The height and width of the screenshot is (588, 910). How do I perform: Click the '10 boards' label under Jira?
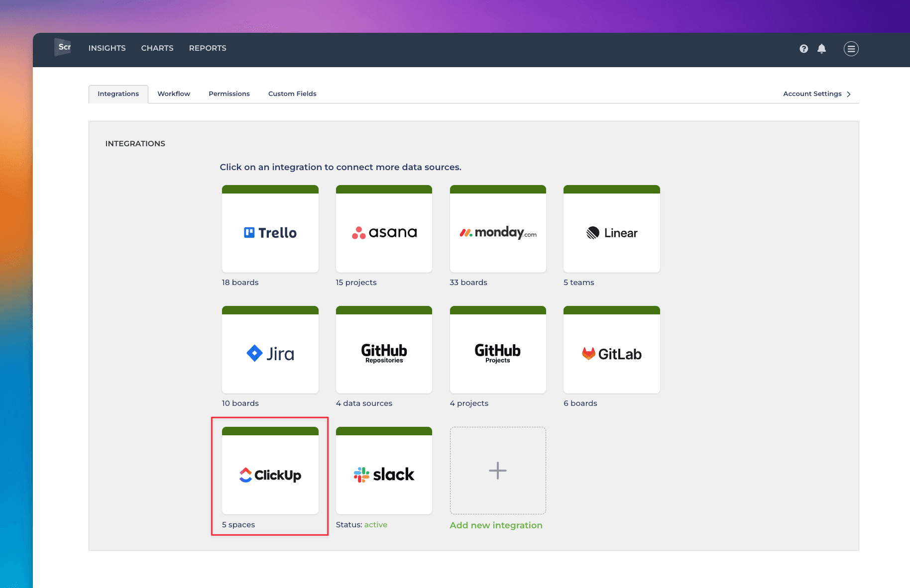[240, 403]
